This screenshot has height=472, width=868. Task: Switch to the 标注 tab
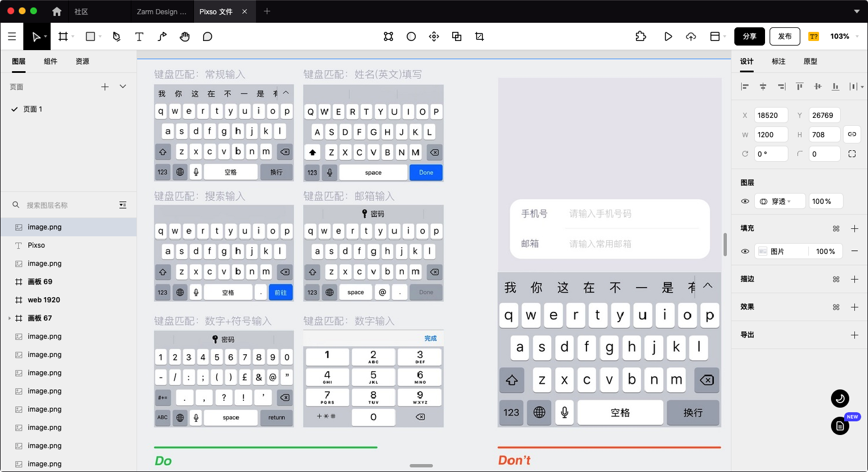coord(779,61)
